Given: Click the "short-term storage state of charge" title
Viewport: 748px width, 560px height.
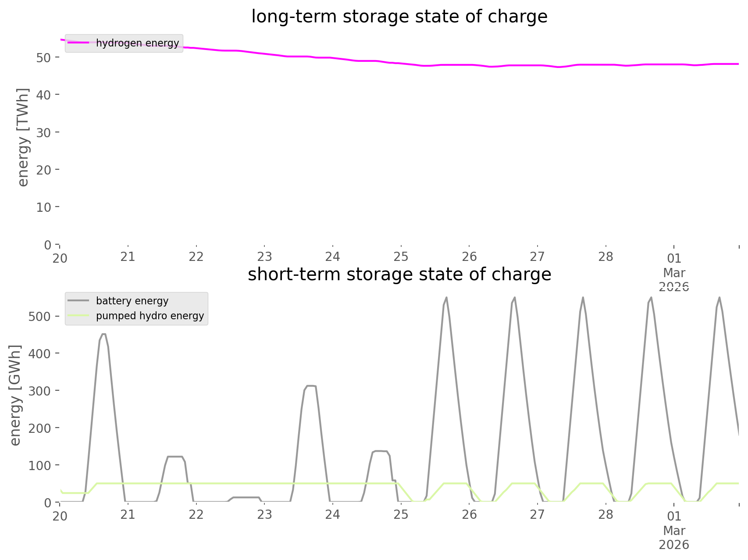Looking at the screenshot, I should (399, 275).
